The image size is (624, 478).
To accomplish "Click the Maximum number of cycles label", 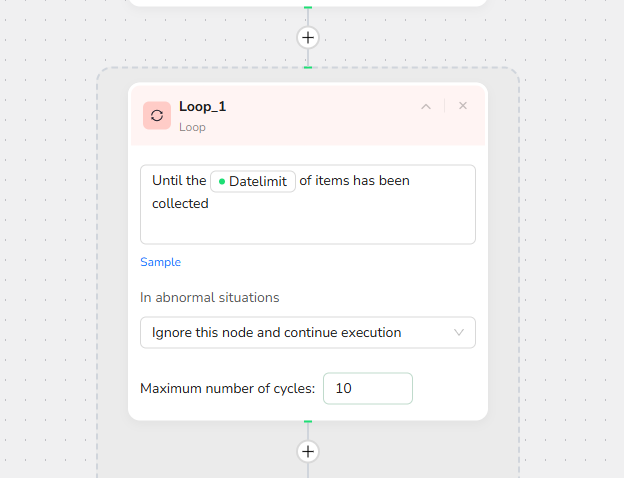I will 228,388.
